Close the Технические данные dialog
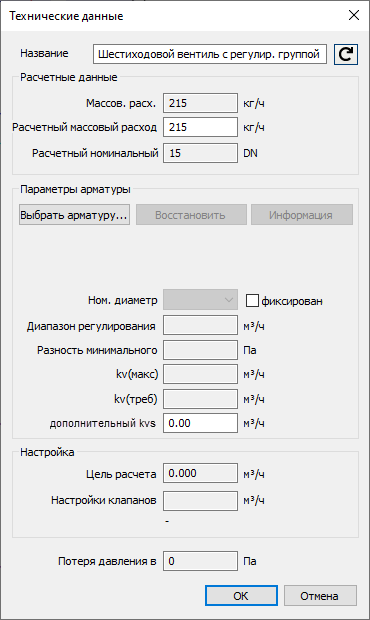The image size is (370, 620). (x=353, y=15)
